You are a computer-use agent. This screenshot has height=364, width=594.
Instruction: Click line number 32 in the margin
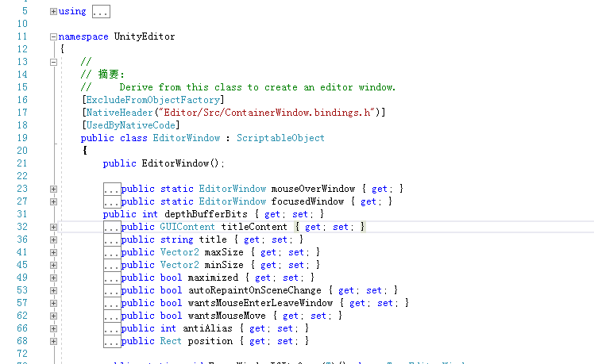pyautogui.click(x=22, y=227)
